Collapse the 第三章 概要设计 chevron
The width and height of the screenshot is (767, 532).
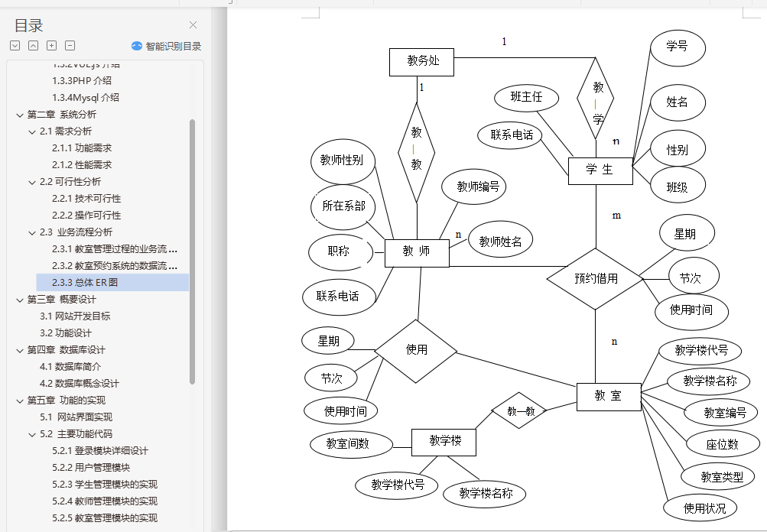coord(20,300)
